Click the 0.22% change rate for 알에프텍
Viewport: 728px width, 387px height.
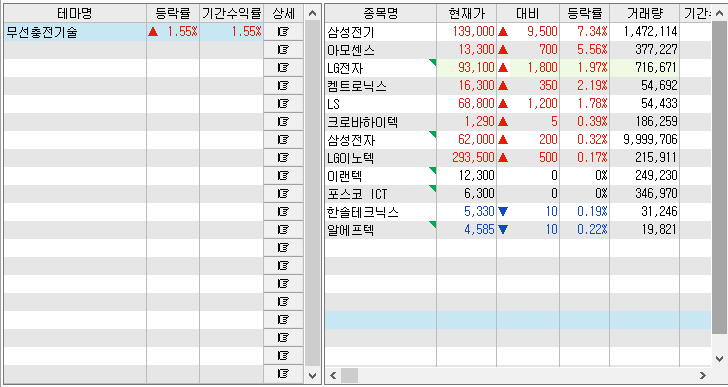(x=592, y=230)
